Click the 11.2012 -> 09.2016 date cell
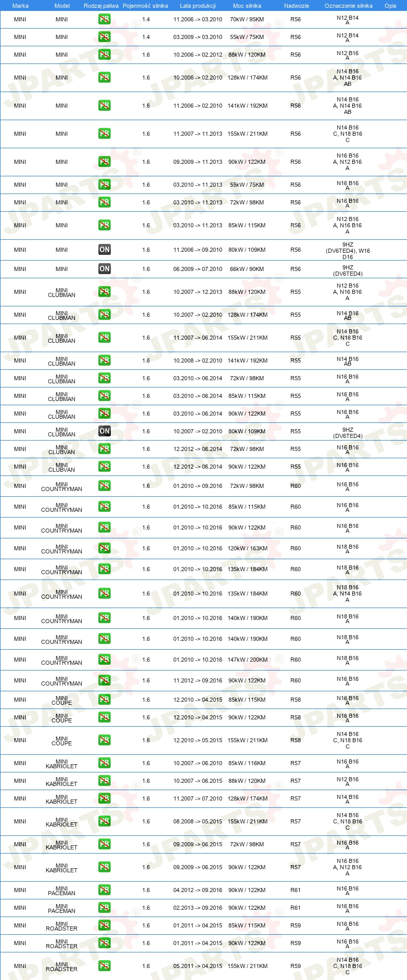 (198, 680)
